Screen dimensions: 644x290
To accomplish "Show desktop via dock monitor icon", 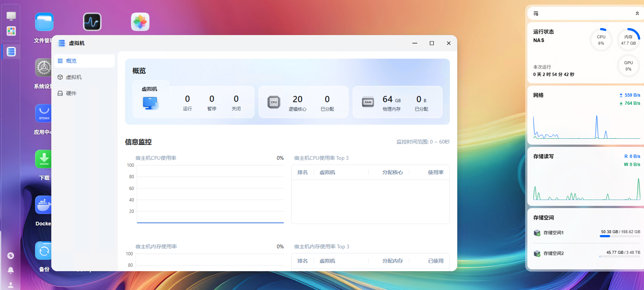I will (x=11, y=16).
